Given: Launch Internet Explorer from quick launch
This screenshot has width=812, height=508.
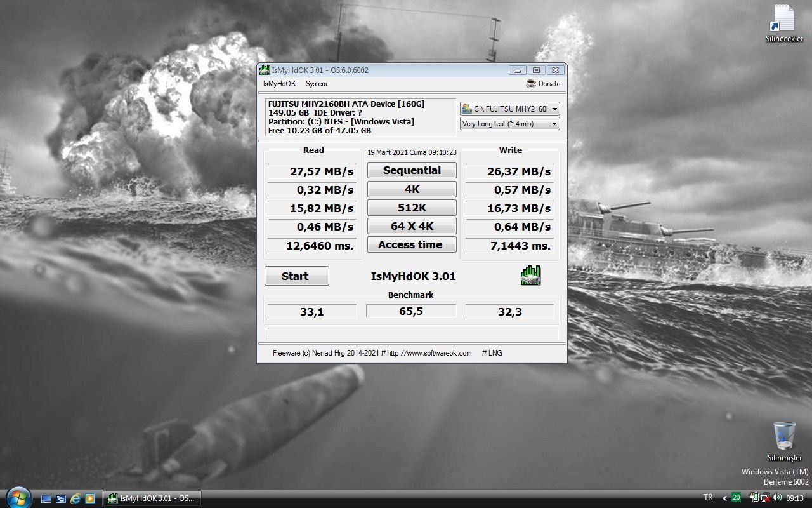Looking at the screenshot, I should click(75, 498).
